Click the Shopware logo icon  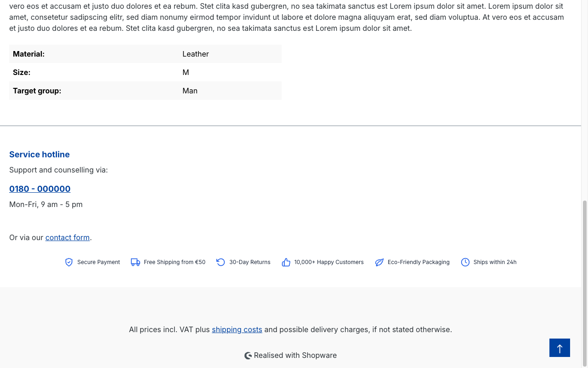[x=248, y=356]
